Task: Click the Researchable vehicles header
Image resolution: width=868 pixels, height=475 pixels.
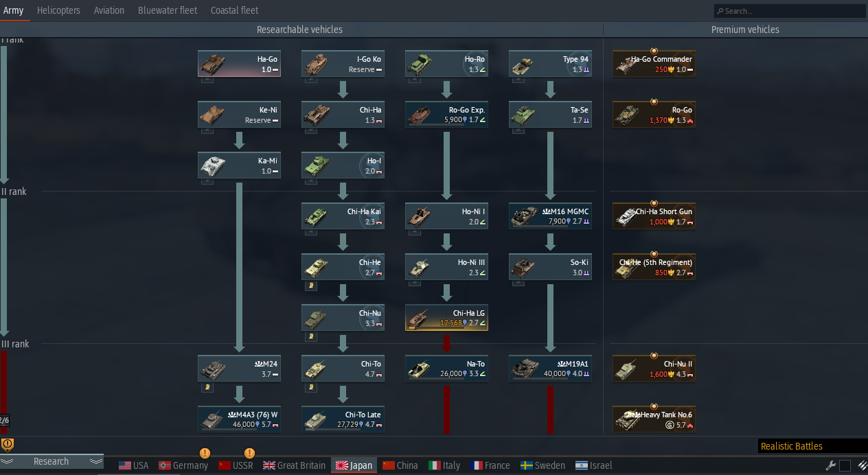Action: click(x=299, y=30)
